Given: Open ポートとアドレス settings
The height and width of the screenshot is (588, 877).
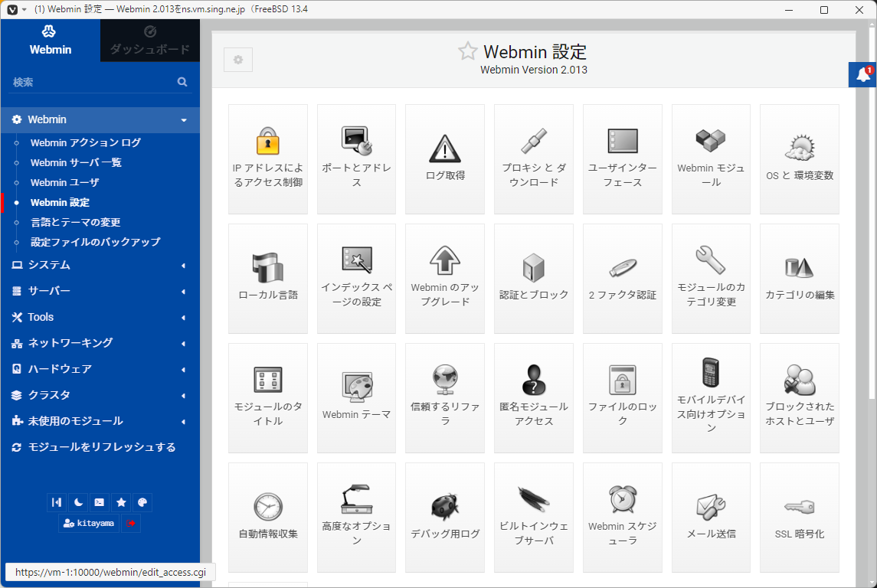Looking at the screenshot, I should coord(356,158).
